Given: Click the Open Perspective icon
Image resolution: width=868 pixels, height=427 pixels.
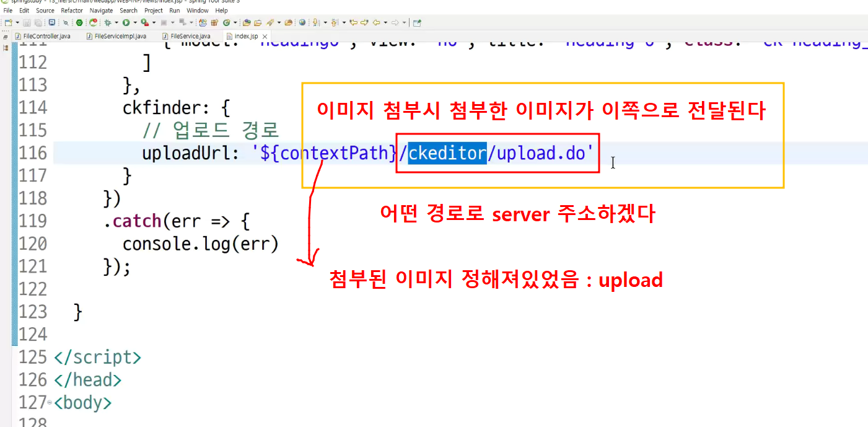Looking at the screenshot, I should pyautogui.click(x=417, y=22).
